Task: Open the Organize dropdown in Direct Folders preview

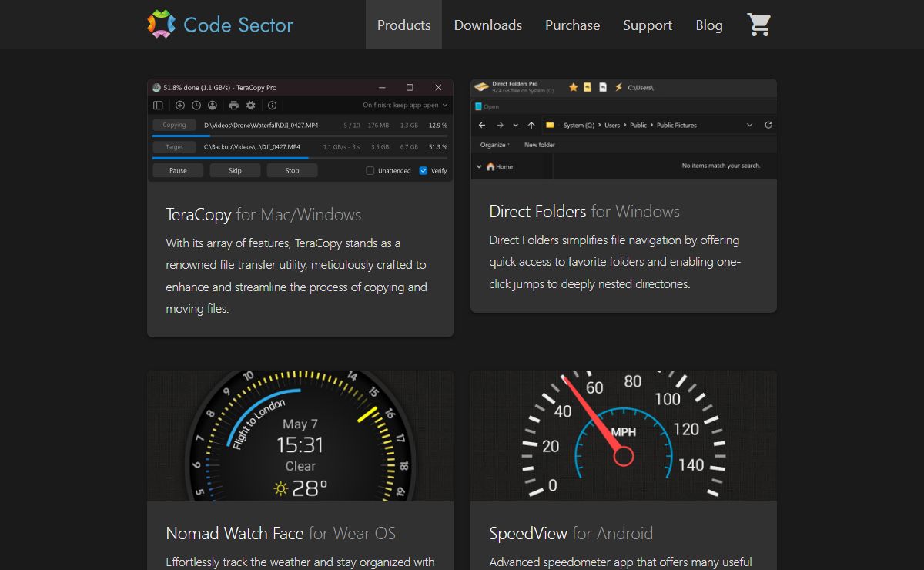Action: pos(495,145)
